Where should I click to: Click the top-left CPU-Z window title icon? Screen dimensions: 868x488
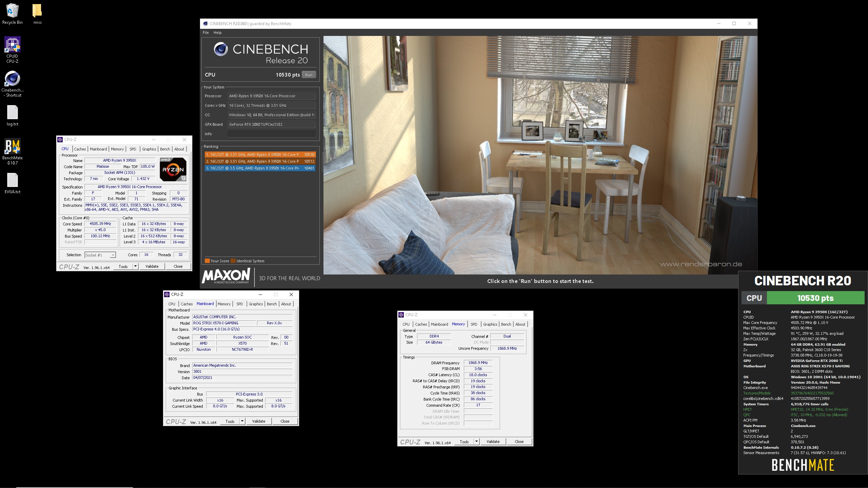click(60, 140)
